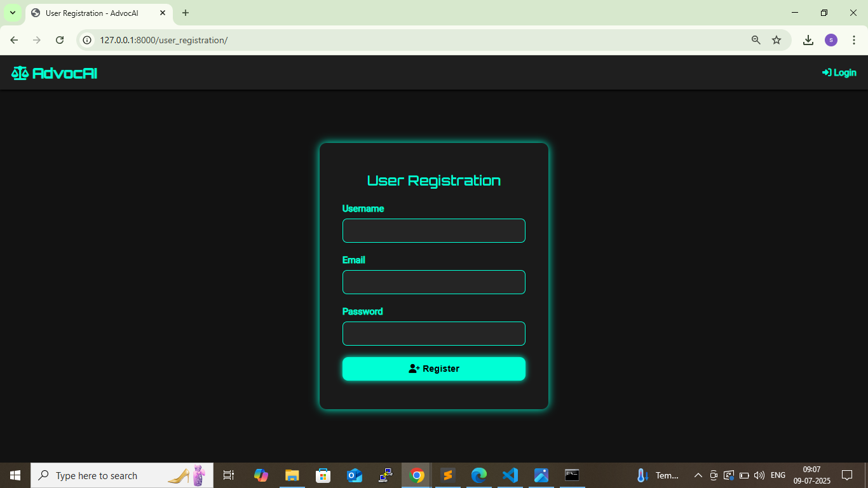View site information icon in address bar
Image resolution: width=868 pixels, height=488 pixels.
pos(88,40)
